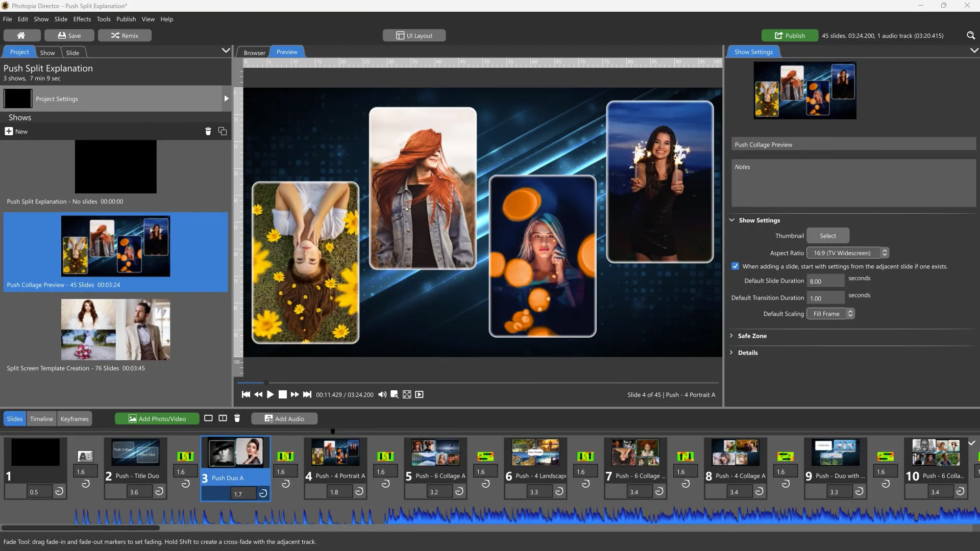Open the search with the magnifier icon
980x551 pixels.
[971, 35]
